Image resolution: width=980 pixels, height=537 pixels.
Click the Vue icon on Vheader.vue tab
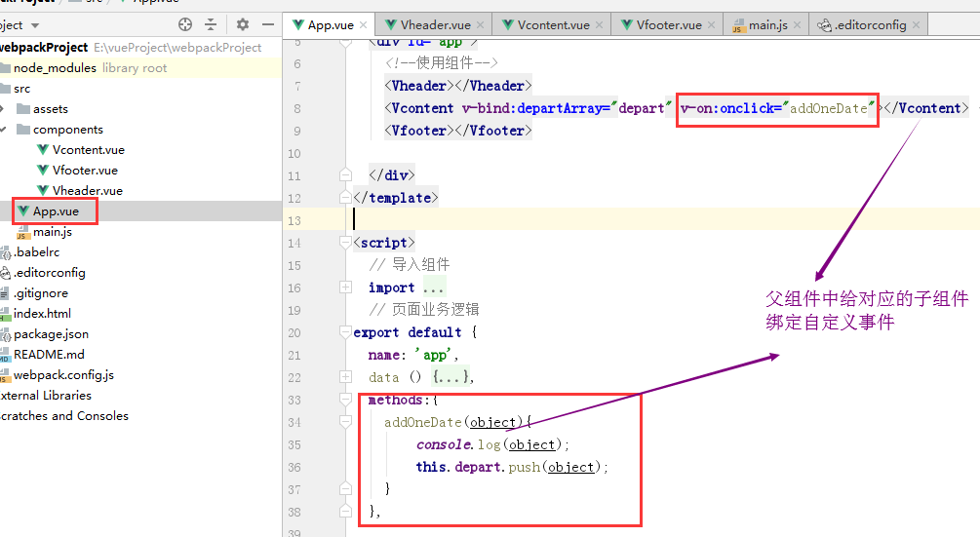391,25
